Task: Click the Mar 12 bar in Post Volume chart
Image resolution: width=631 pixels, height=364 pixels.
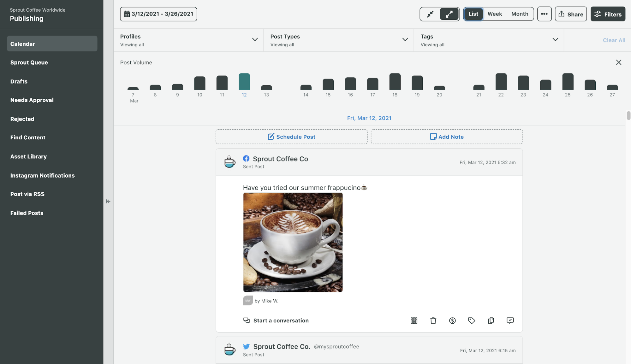Action: 244,82
